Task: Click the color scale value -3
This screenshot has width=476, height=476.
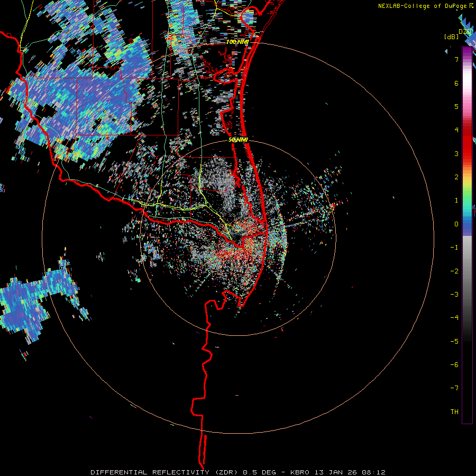Action: click(454, 295)
